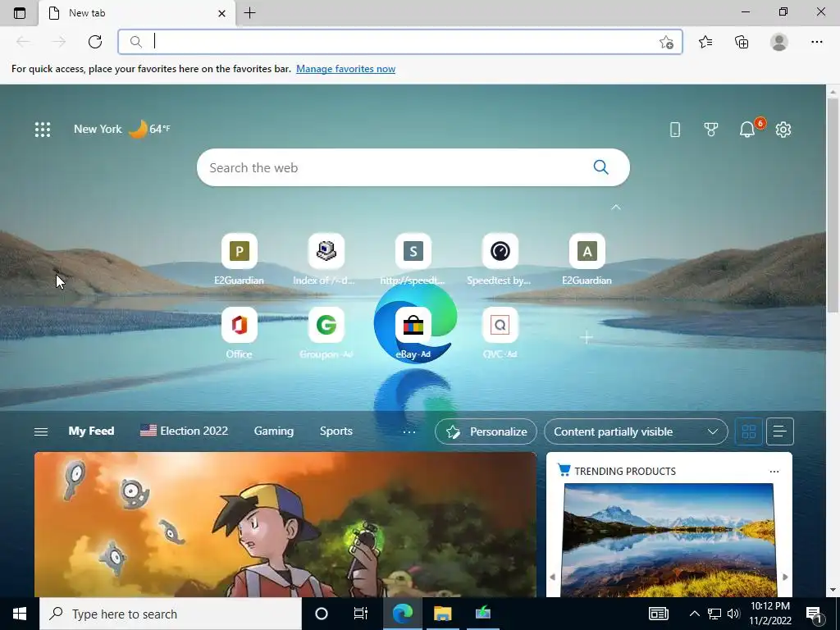The width and height of the screenshot is (840, 630).
Task: Open New York weather widget
Action: (122, 129)
